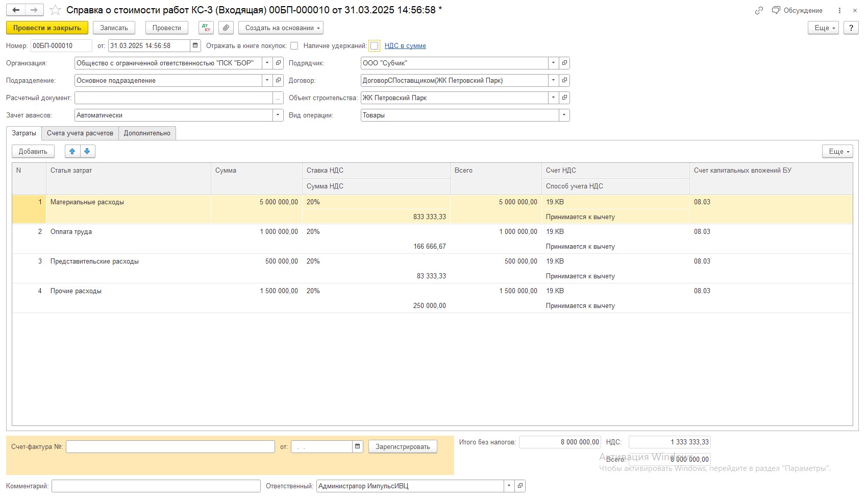Image resolution: width=868 pixels, height=498 pixels.
Task: Expand the Договор dropdown
Action: coord(554,81)
